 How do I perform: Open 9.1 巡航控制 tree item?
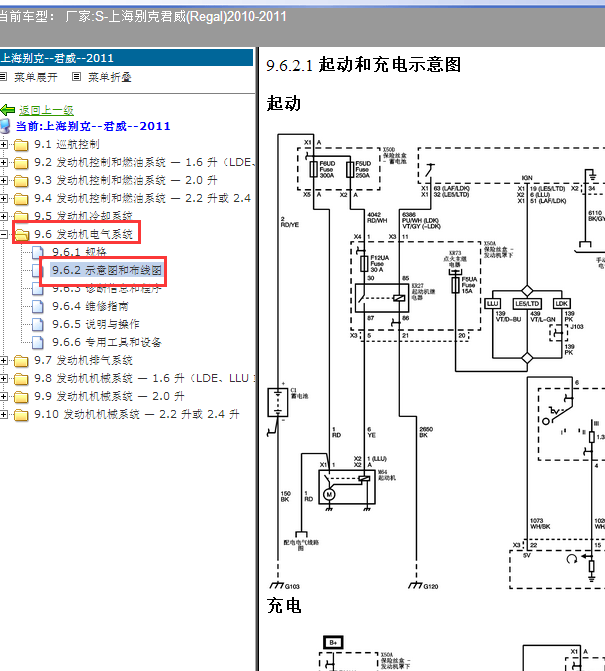click(67, 144)
